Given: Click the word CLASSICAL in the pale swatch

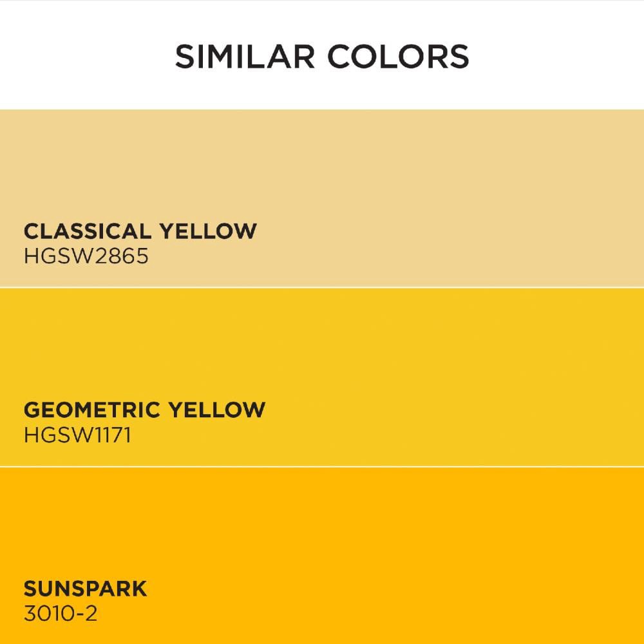Looking at the screenshot, I should tap(88, 231).
